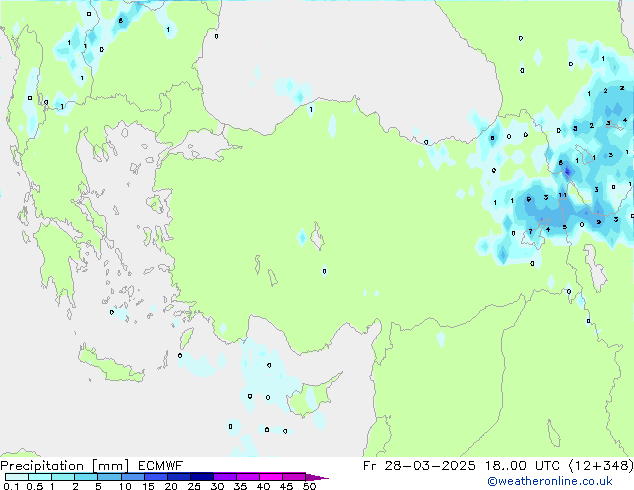This screenshot has height=490, width=634.
Task: Click the 30–35 mm purple swatch
Action: click(x=224, y=477)
